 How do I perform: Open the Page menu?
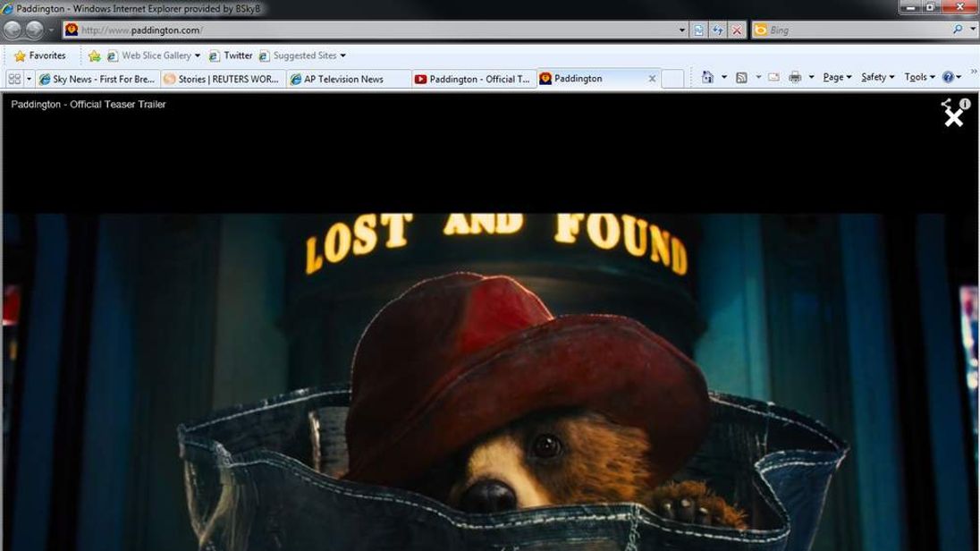tap(837, 77)
